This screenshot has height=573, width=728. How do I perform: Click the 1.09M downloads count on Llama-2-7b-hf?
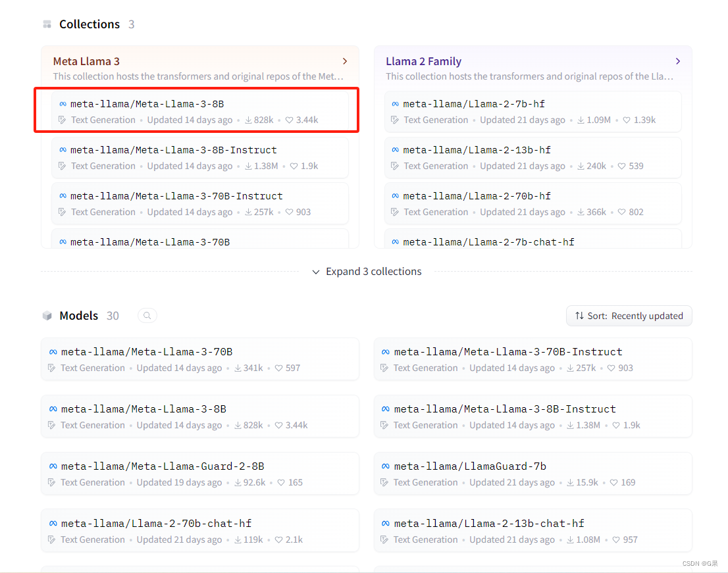pyautogui.click(x=599, y=120)
